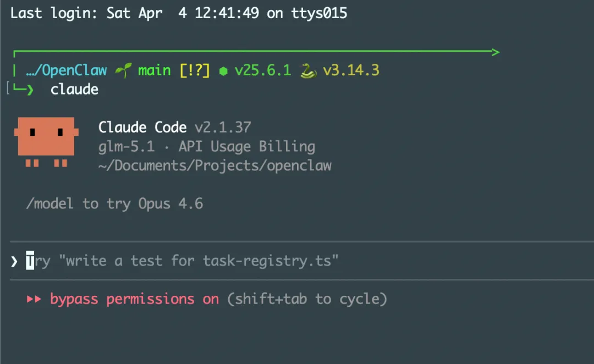Click the red bypass permissions double-arrow icon

[x=34, y=299]
